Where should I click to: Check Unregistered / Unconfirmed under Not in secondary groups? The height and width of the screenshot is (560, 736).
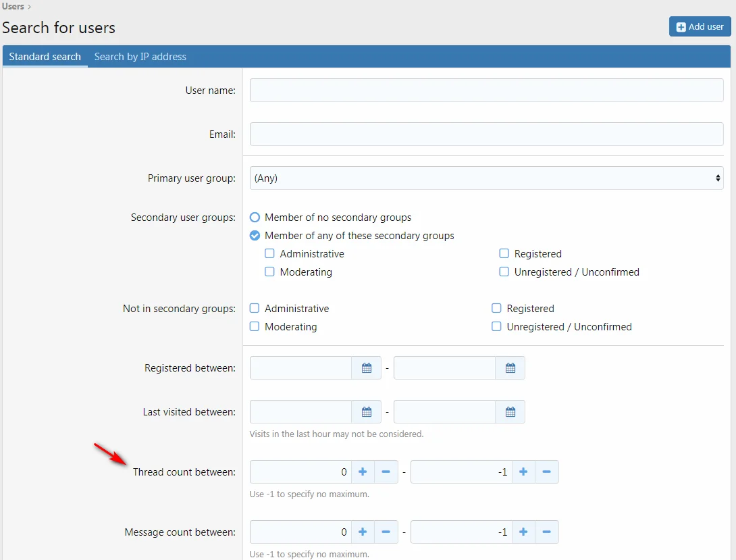coord(496,327)
